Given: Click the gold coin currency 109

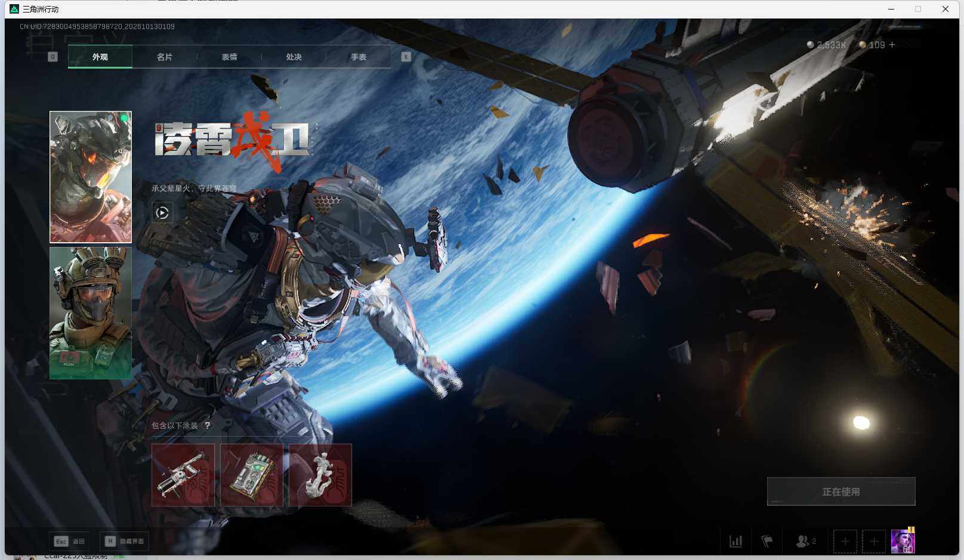Looking at the screenshot, I should pos(872,45).
